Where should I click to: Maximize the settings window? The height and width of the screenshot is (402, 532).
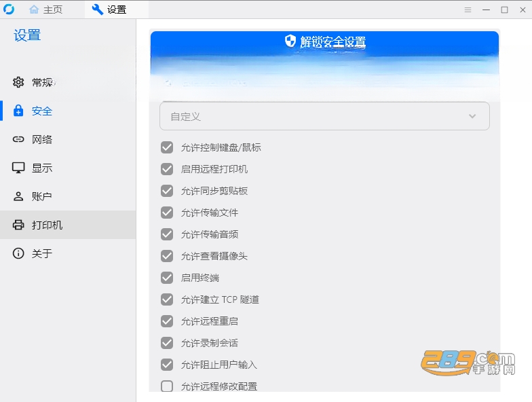pyautogui.click(x=505, y=10)
